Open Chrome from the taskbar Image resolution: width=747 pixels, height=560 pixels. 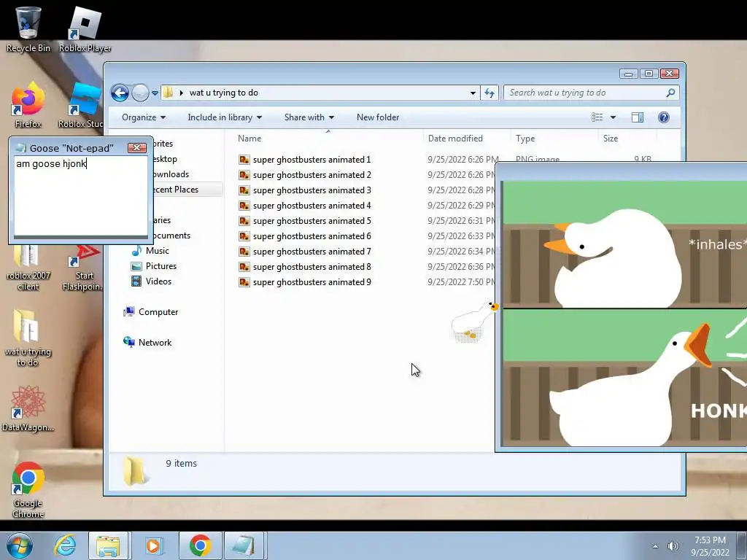(200, 545)
